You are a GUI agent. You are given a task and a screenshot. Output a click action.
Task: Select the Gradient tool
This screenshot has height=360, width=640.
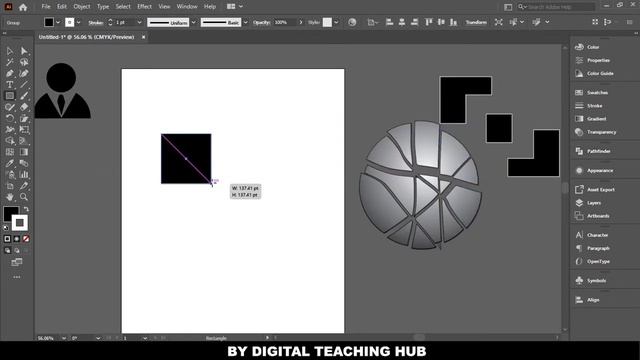(x=24, y=152)
